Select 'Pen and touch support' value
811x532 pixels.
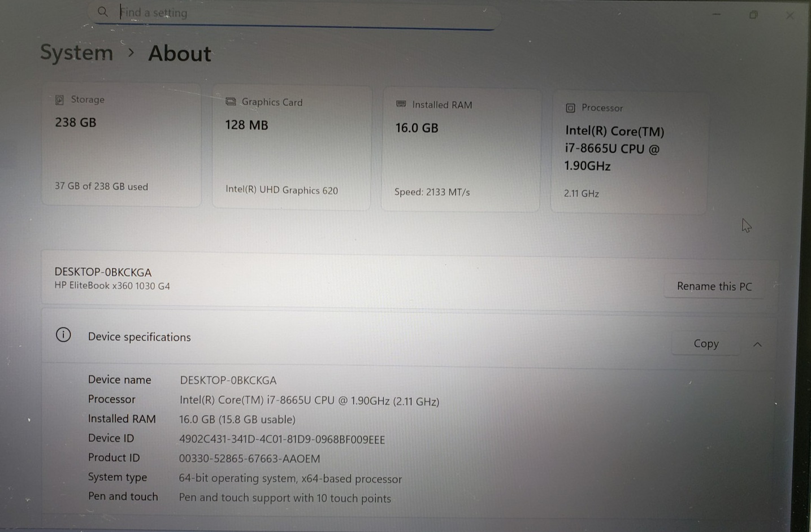[x=285, y=498]
